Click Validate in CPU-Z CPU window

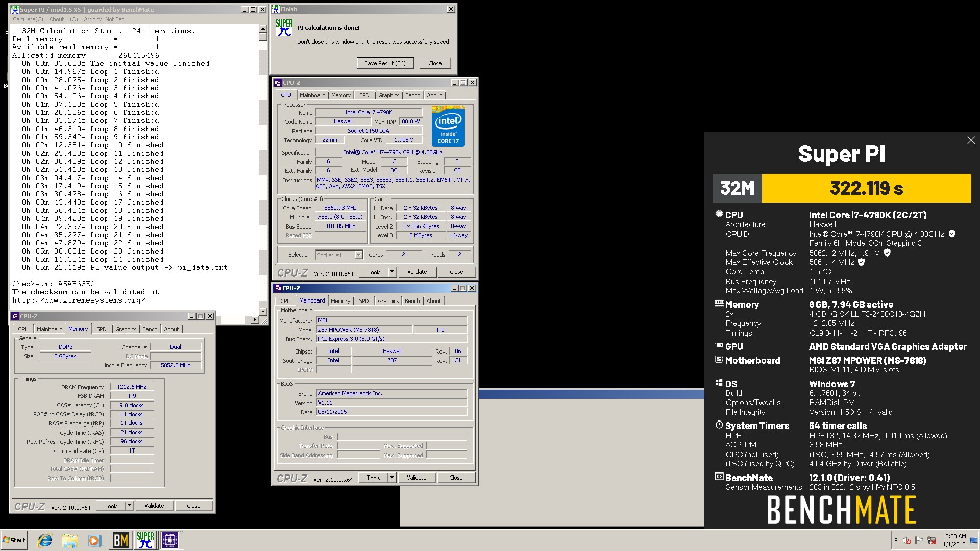(x=417, y=272)
